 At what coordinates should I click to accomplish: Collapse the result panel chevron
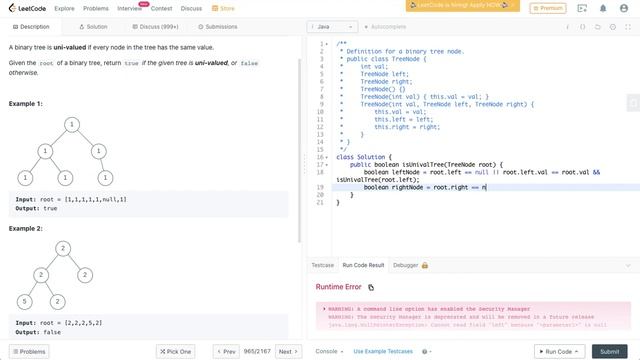tap(628, 266)
